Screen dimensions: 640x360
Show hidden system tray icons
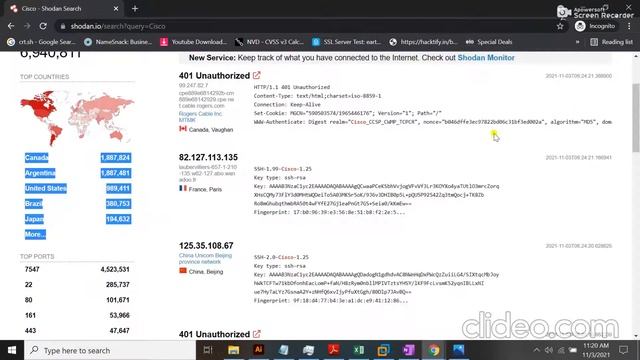coord(536,350)
